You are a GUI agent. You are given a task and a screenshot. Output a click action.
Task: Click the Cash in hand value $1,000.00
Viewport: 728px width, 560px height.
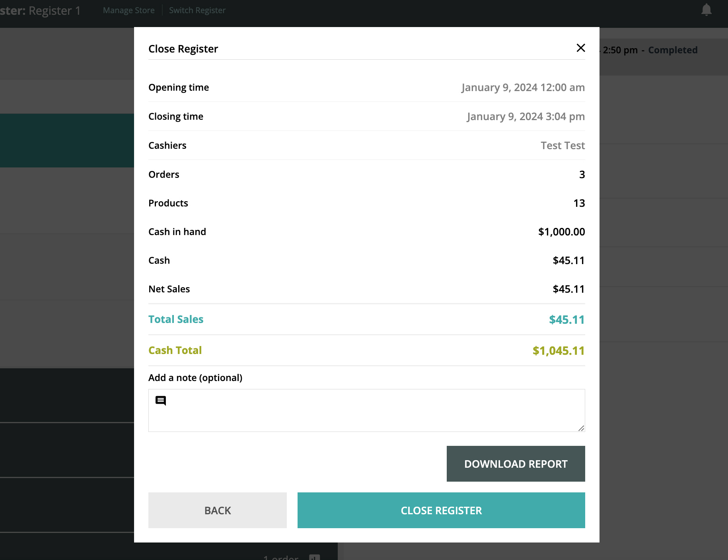(561, 232)
